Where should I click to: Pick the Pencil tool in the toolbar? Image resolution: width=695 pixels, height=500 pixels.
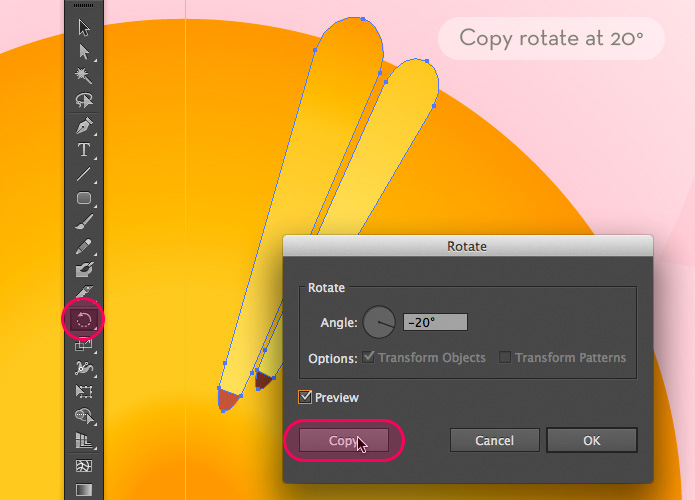(x=84, y=246)
